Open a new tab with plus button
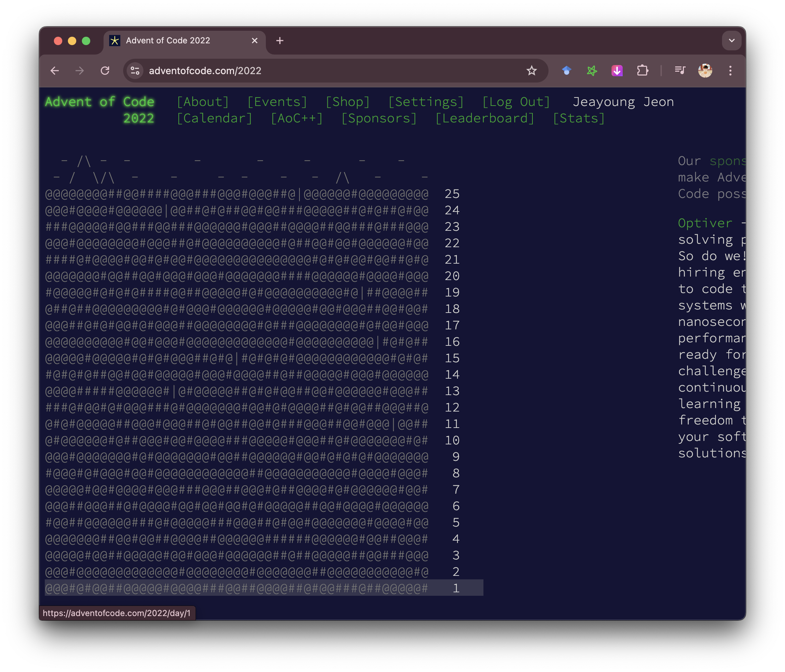785x672 pixels. 280,41
